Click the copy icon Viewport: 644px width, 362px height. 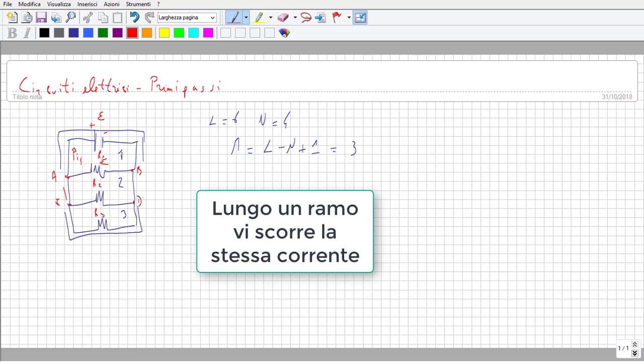(x=103, y=18)
